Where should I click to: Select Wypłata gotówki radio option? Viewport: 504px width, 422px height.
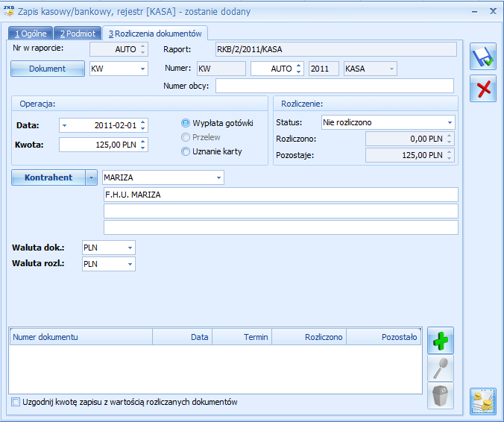[x=186, y=123]
